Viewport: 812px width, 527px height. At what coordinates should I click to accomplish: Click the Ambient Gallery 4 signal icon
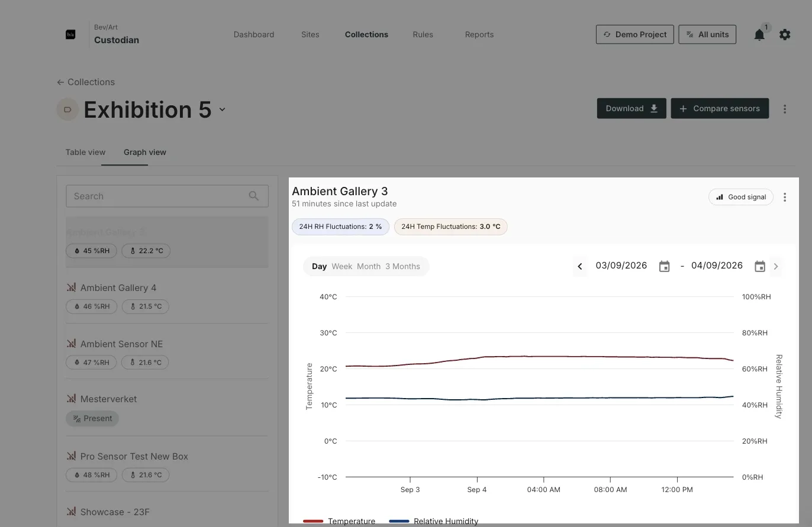click(71, 287)
